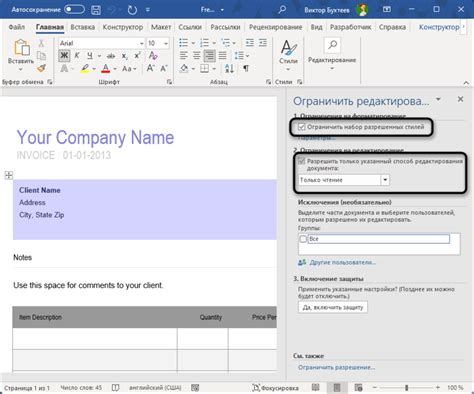Viewport: 474px width, 394px height.
Task: Click the text highlight color marker
Action: [x=85, y=69]
